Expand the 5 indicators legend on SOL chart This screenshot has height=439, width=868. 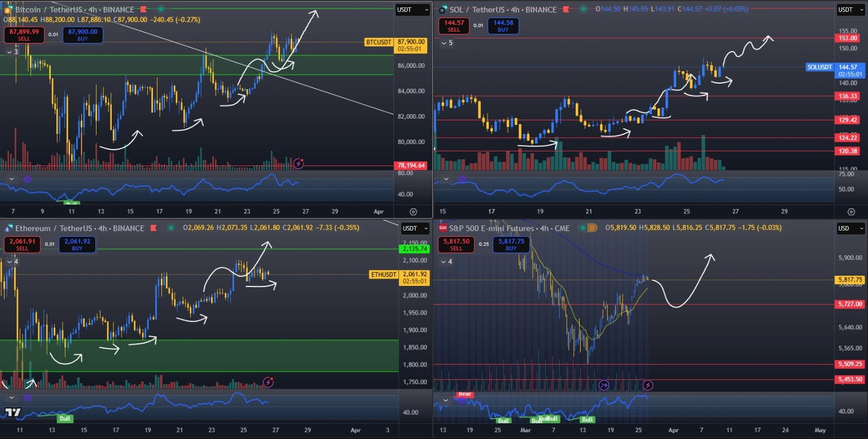pyautogui.click(x=447, y=43)
